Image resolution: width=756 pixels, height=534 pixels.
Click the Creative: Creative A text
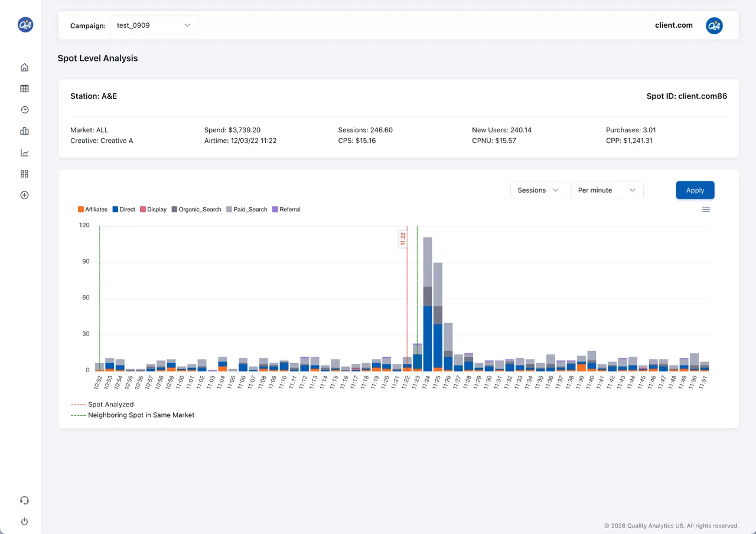click(x=102, y=141)
